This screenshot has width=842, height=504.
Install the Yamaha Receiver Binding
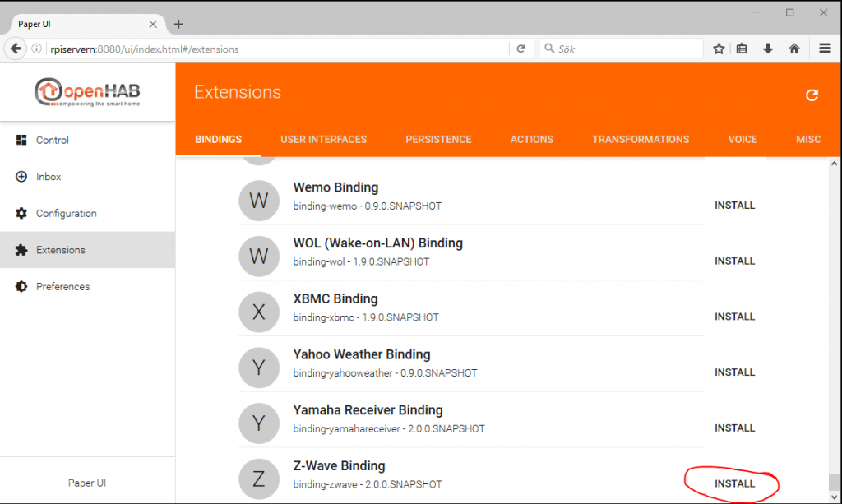[x=734, y=428]
